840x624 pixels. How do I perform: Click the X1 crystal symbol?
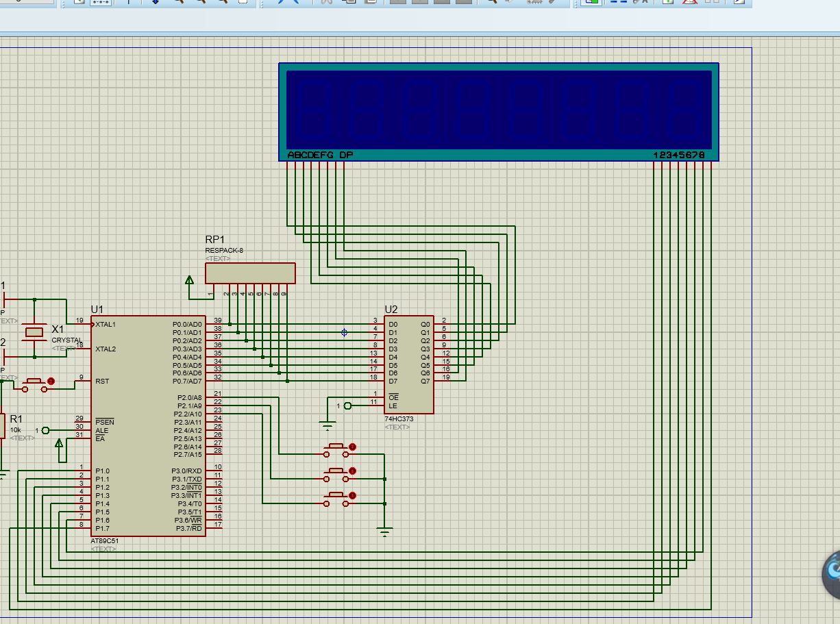pyautogui.click(x=34, y=333)
